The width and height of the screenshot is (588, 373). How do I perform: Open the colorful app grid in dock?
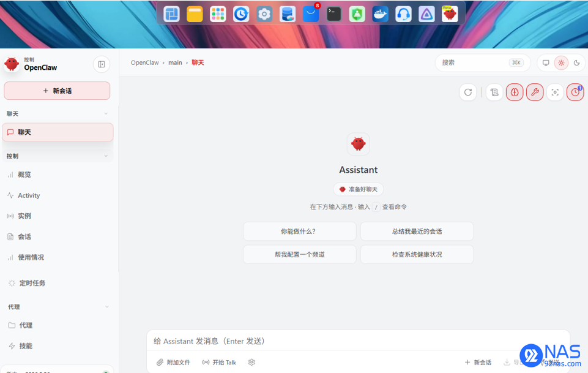[x=218, y=14]
